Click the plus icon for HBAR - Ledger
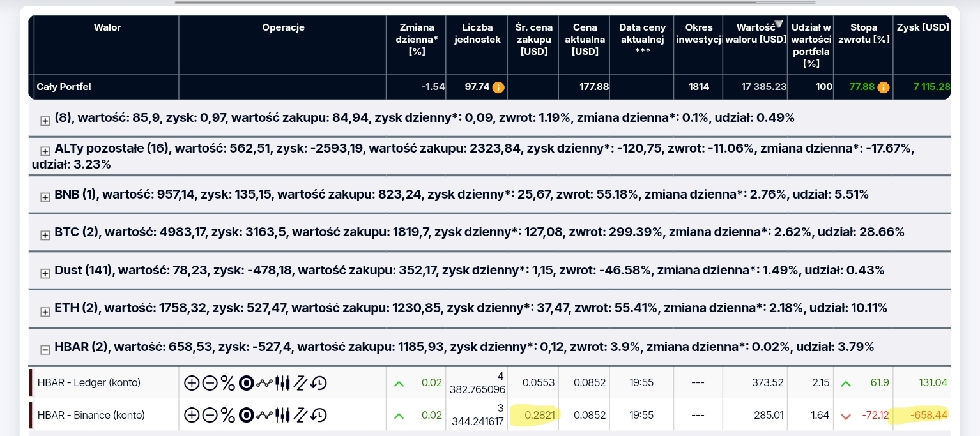This screenshot has height=436, width=980. (191, 383)
